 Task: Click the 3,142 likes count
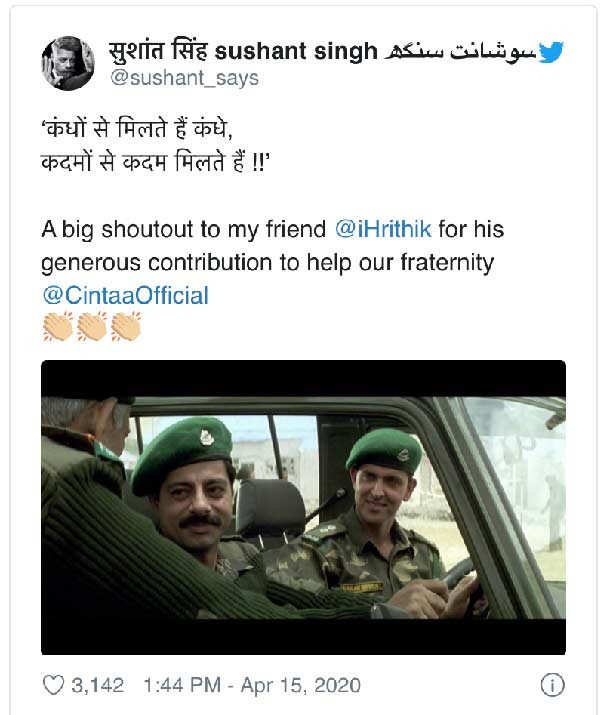click(x=97, y=685)
